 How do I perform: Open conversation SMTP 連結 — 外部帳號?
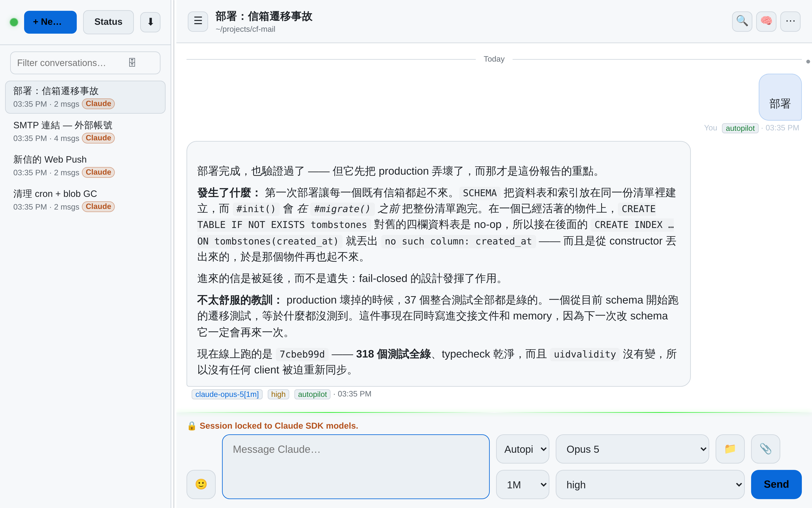click(x=85, y=131)
